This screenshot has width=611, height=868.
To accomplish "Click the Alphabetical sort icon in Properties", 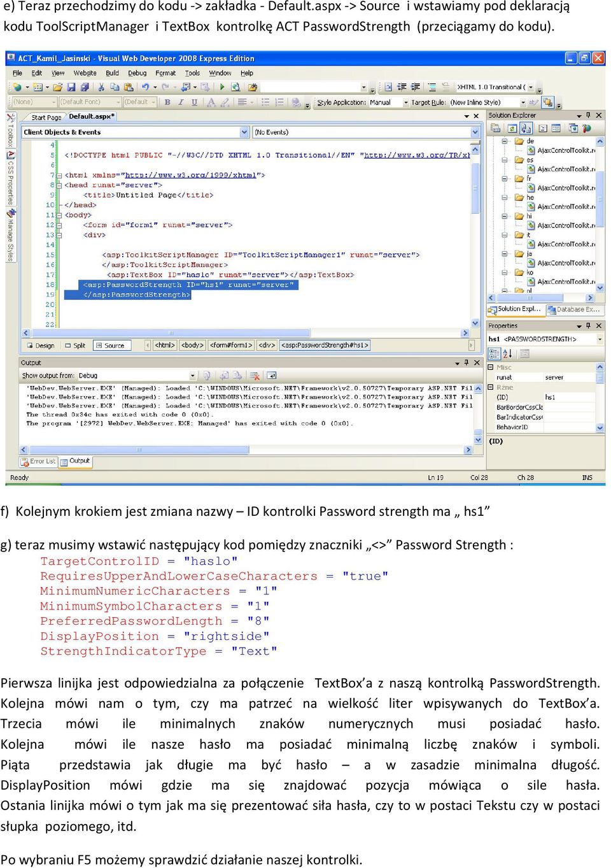I will pos(507,353).
